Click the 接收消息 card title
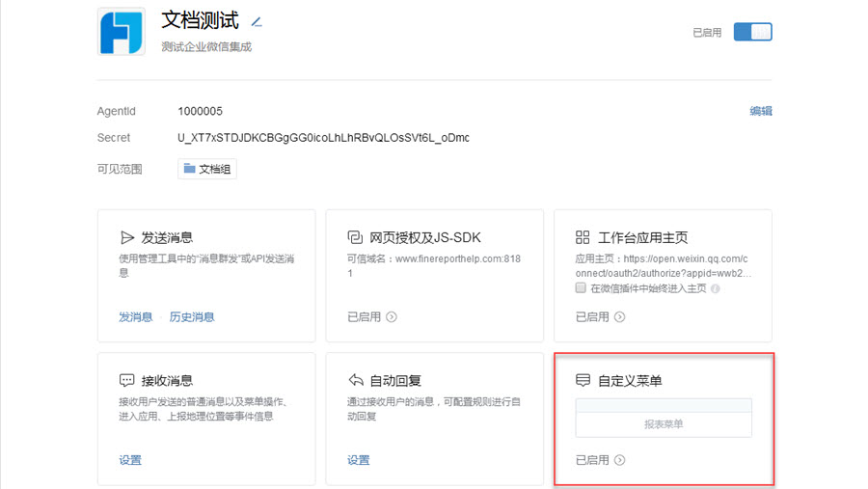Viewport: 868px width, 489px height. click(167, 380)
